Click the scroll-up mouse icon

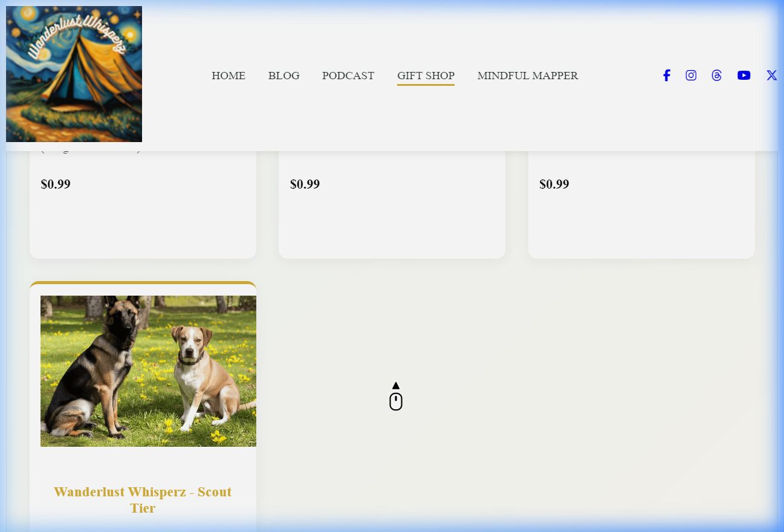(396, 397)
